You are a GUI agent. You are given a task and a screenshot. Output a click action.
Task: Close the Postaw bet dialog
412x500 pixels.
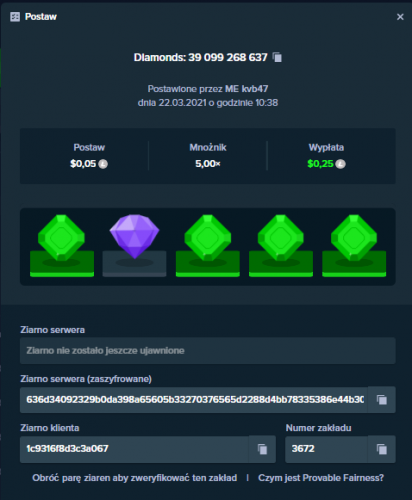(x=400, y=17)
